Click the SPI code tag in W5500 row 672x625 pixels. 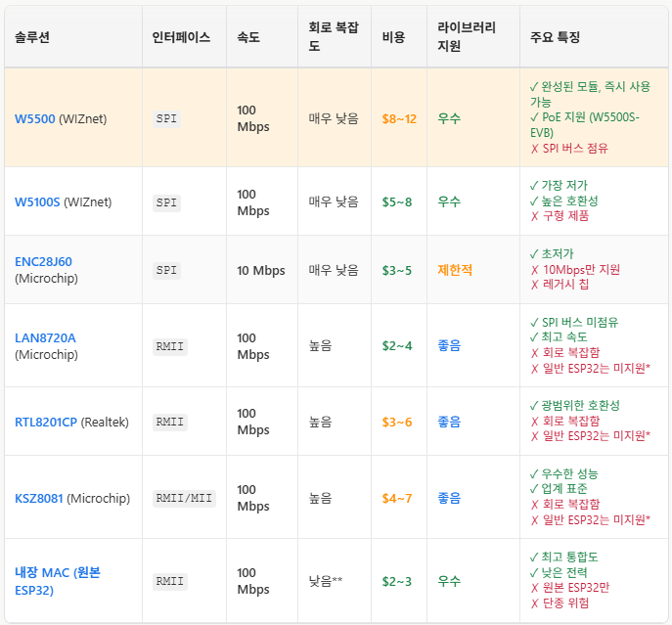166,118
